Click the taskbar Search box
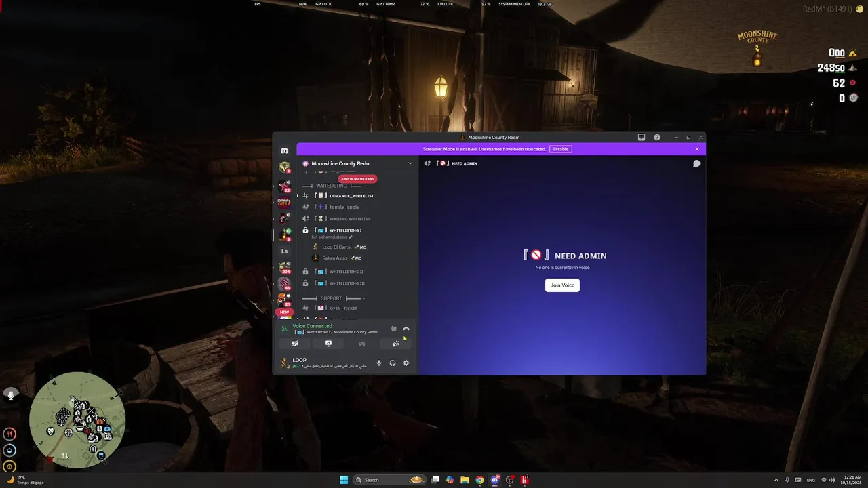This screenshot has width=868, height=488. 390,480
